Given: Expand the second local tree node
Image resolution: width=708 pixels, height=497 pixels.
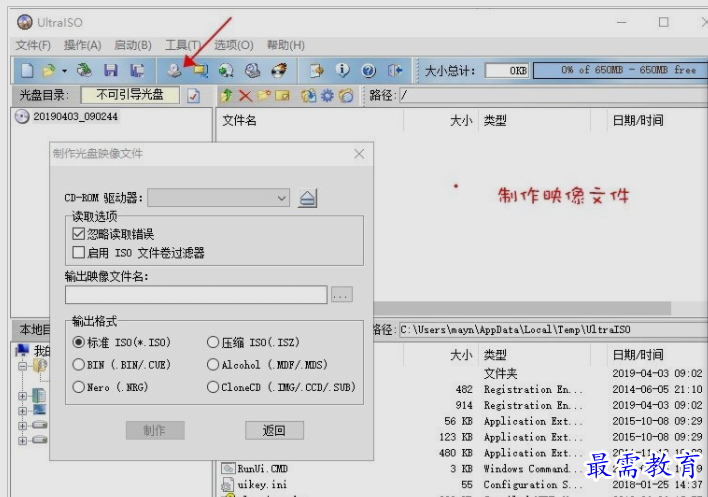Looking at the screenshot, I should pyautogui.click(x=22, y=396).
